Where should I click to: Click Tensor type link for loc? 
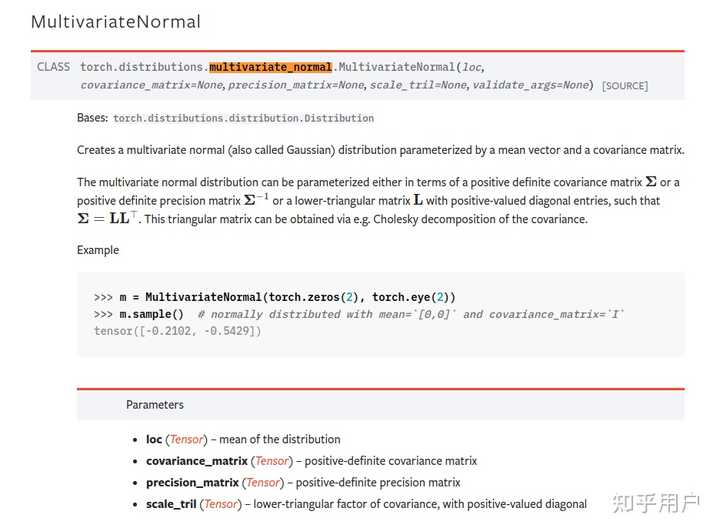(186, 439)
